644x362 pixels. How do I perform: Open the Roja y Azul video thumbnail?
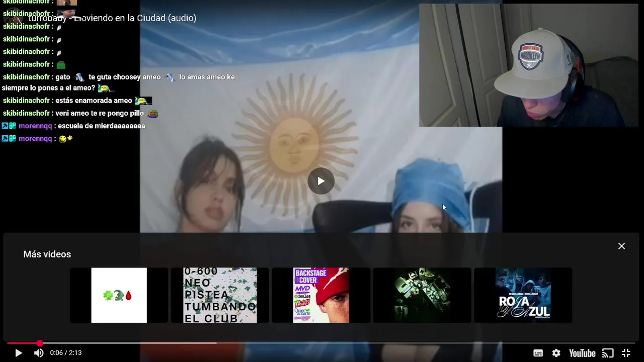[x=523, y=295]
